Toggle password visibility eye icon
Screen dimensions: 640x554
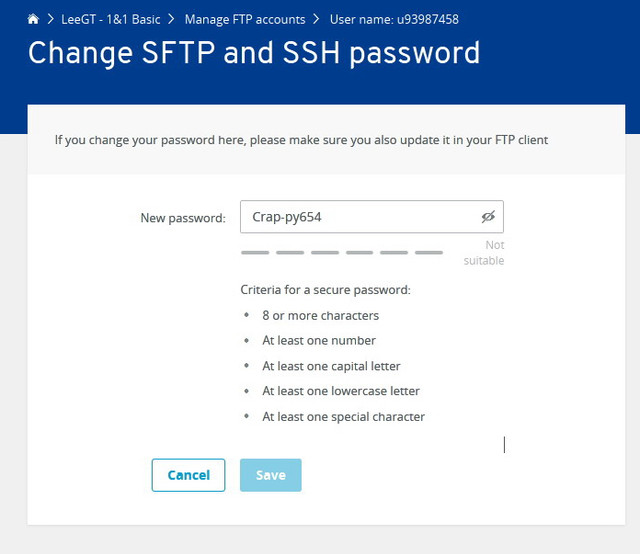[x=488, y=217]
